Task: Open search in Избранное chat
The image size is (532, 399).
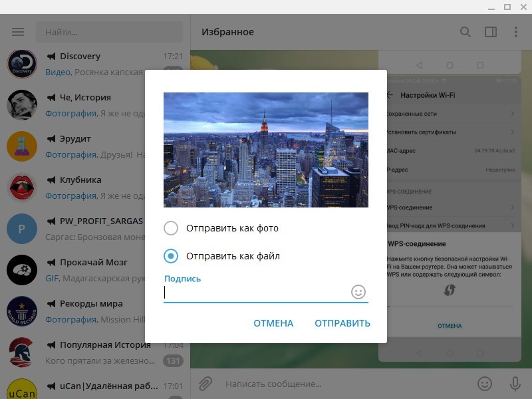Action: (x=465, y=32)
